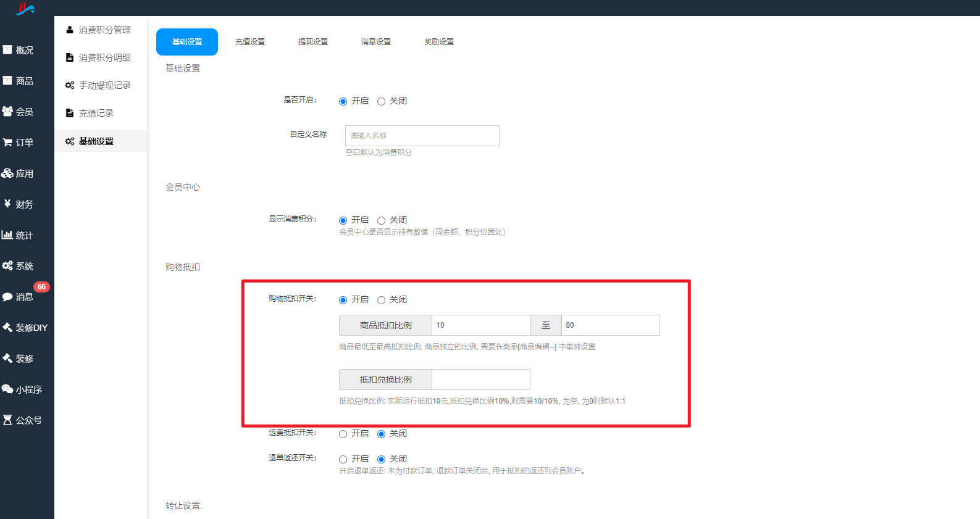Click the 自定义名称 name input
Screen dimensions: 980x519
click(422, 136)
